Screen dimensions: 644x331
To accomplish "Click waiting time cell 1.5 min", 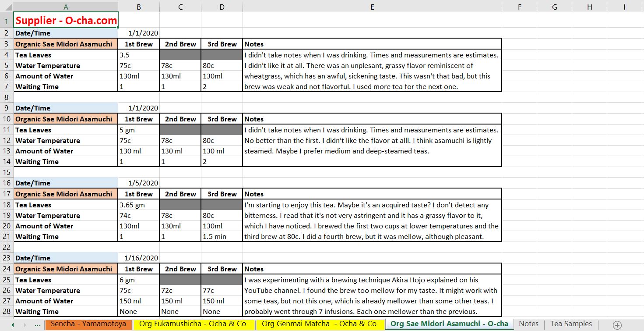I will coord(222,236).
